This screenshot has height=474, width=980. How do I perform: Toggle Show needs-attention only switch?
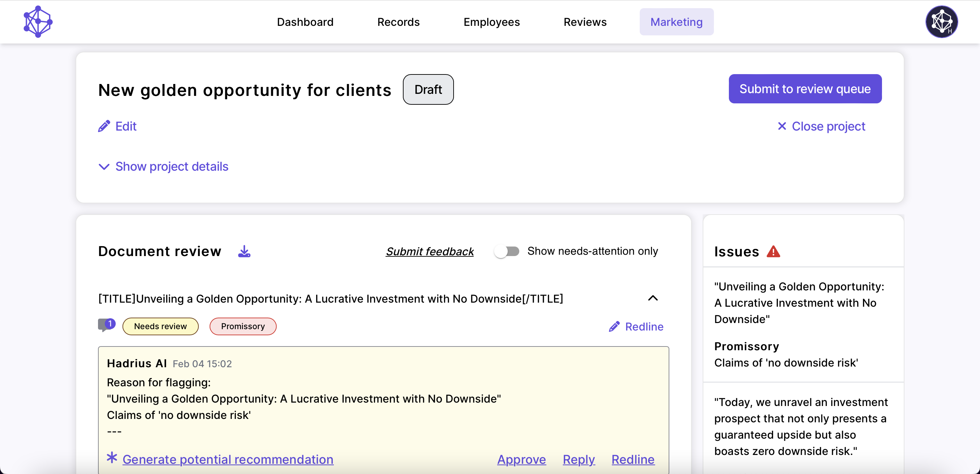pyautogui.click(x=506, y=251)
